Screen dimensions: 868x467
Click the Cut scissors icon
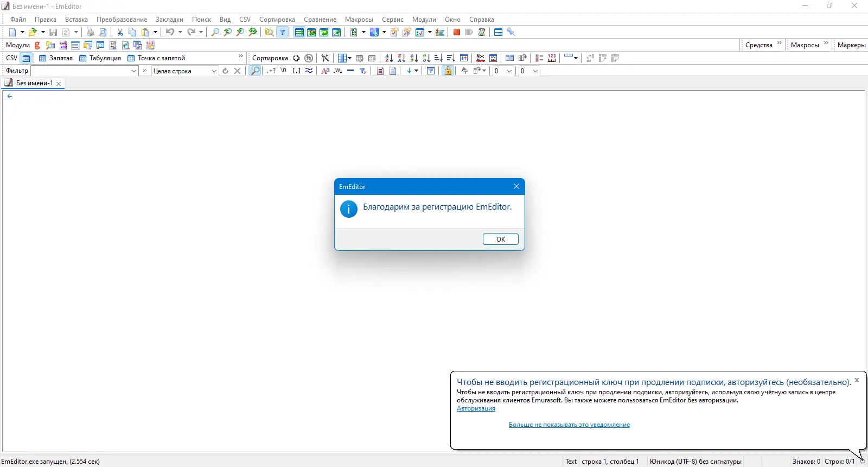point(120,32)
